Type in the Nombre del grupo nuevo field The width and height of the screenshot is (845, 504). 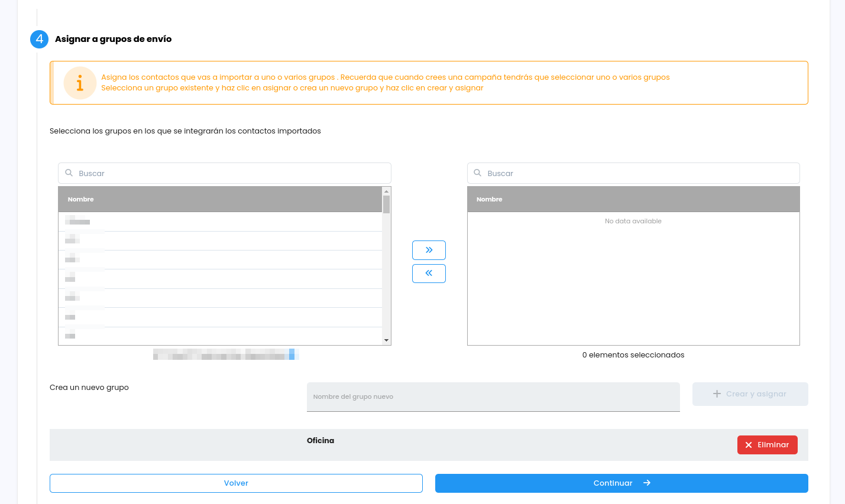(493, 396)
